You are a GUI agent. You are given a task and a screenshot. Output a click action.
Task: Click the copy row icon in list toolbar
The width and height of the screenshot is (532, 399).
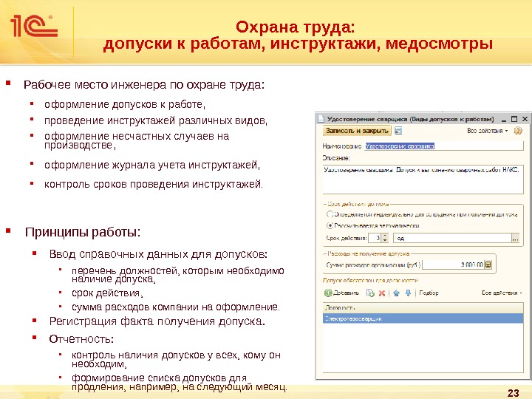click(370, 293)
